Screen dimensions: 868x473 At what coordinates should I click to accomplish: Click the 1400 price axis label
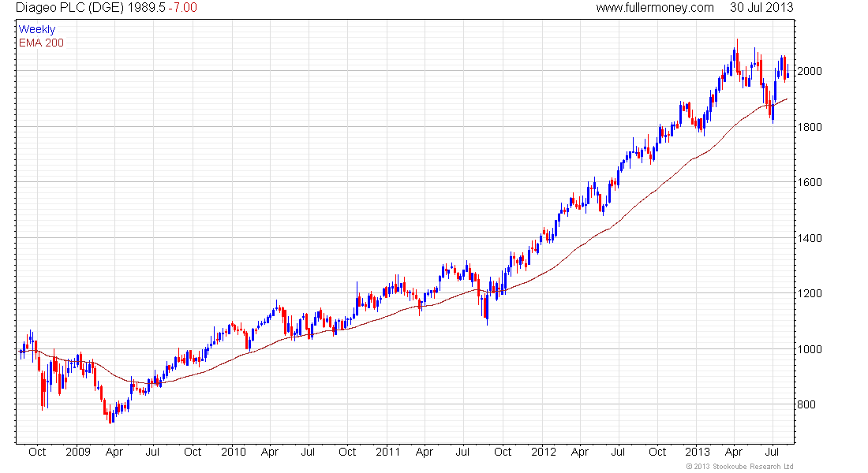tap(810, 238)
